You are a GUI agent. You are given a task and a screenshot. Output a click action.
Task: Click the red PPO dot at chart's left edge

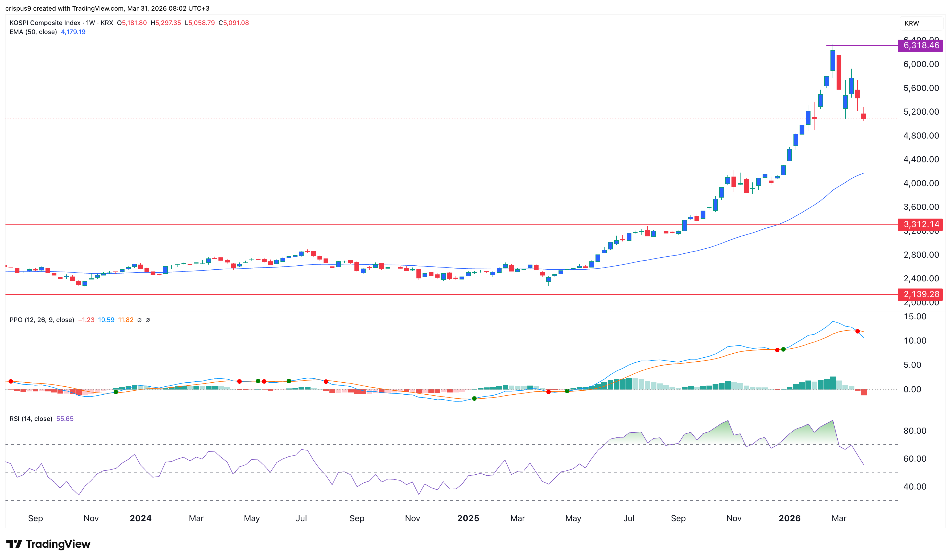[11, 382]
